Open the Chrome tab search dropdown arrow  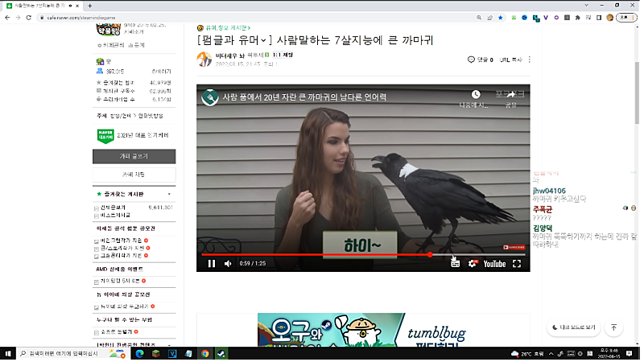[587, 6]
